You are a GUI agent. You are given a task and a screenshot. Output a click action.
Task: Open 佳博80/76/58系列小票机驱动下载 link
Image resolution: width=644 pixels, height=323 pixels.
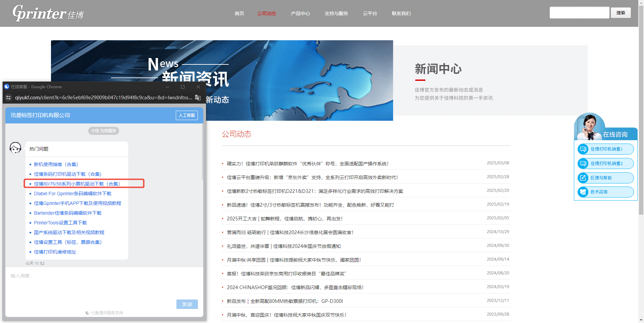(77, 184)
